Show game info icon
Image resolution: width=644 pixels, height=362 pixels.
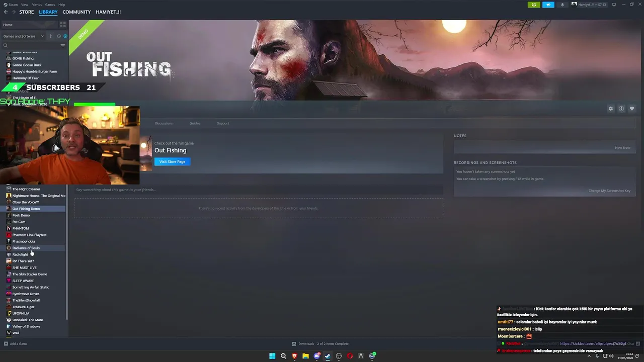(621, 109)
